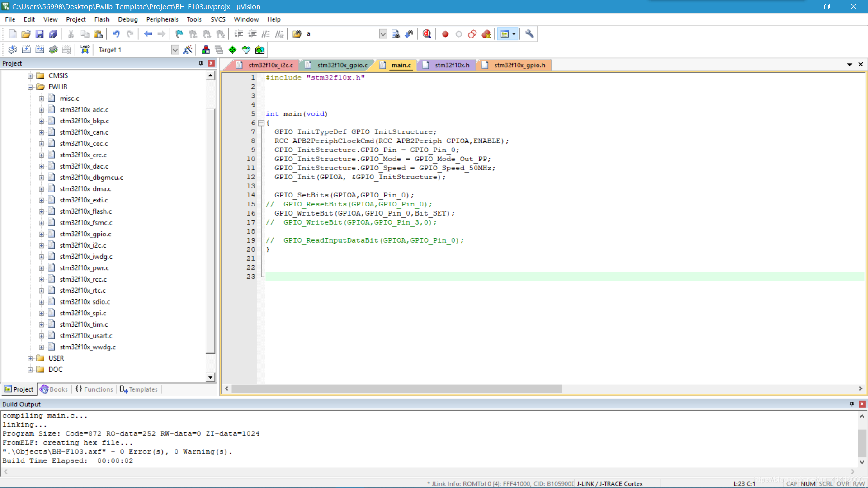Viewport: 868px width, 488px height.
Task: Open the Find in Files icon
Action: [297, 34]
